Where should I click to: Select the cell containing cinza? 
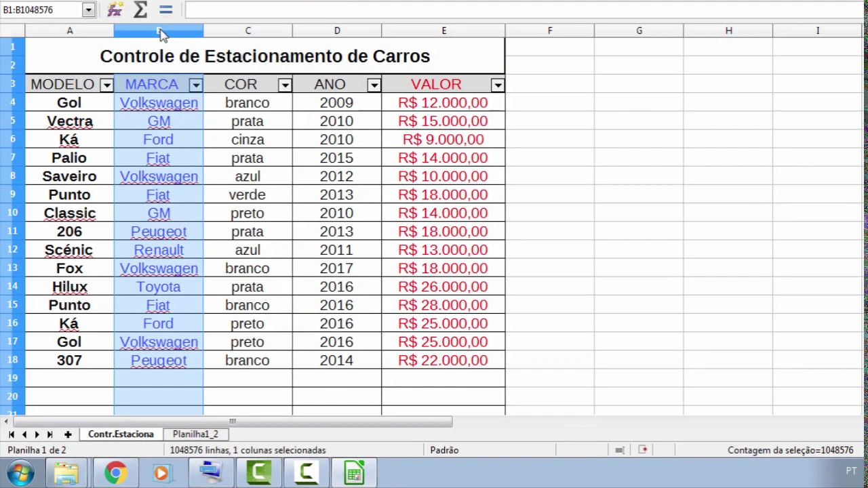click(248, 139)
